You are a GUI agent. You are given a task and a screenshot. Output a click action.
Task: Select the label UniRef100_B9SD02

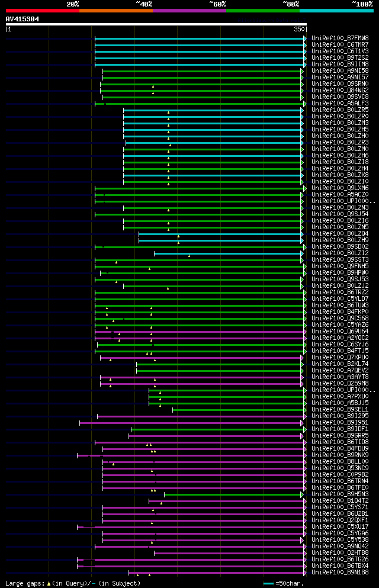tap(340, 247)
